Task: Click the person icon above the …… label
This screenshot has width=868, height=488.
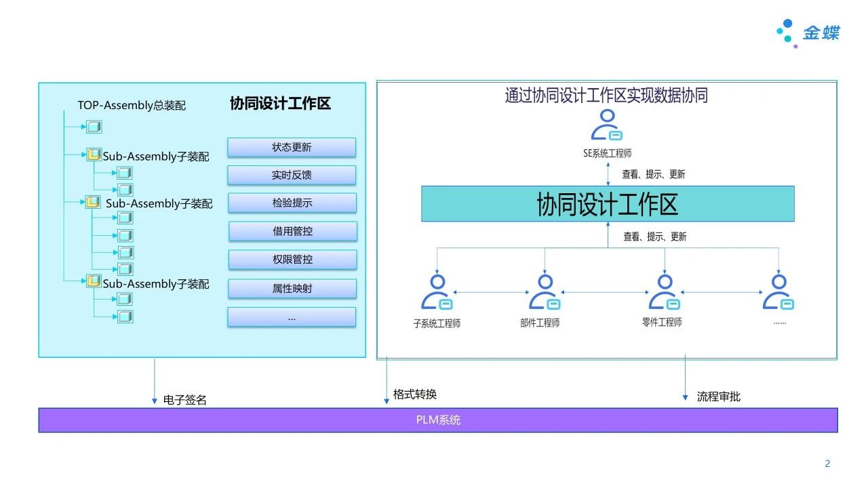Action: pyautogui.click(x=778, y=292)
